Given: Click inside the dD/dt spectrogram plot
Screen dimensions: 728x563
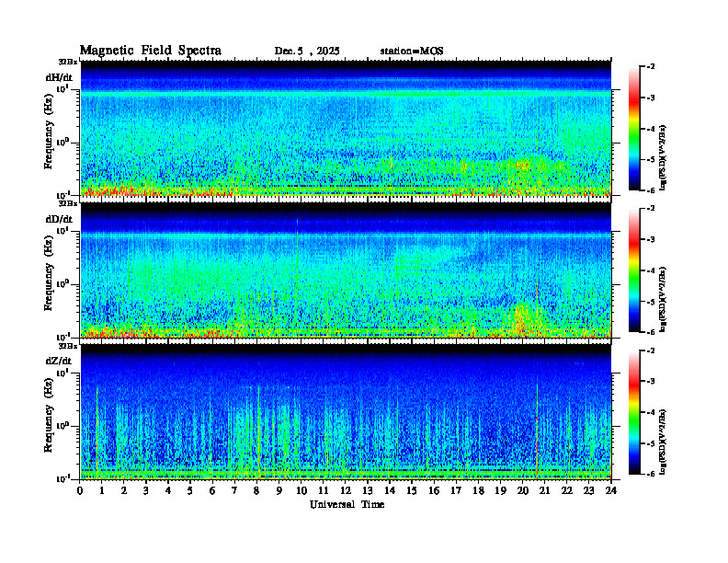Looking at the screenshot, I should tap(346, 270).
